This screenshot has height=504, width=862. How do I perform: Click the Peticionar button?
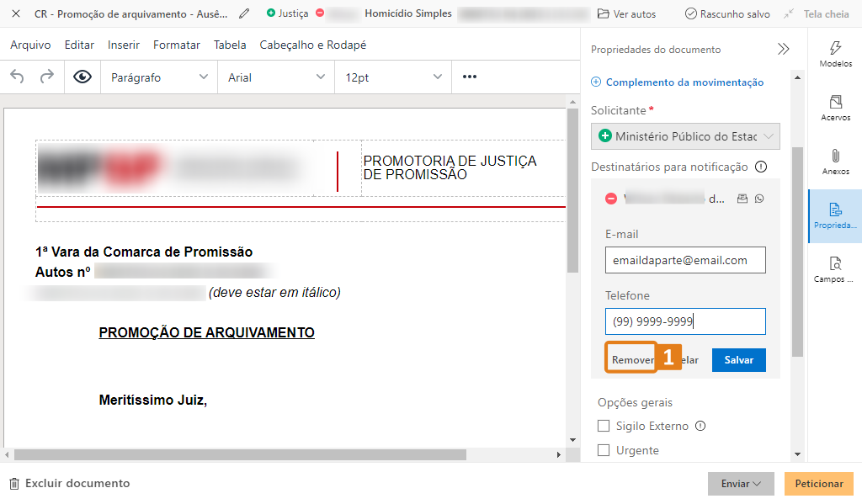(817, 483)
